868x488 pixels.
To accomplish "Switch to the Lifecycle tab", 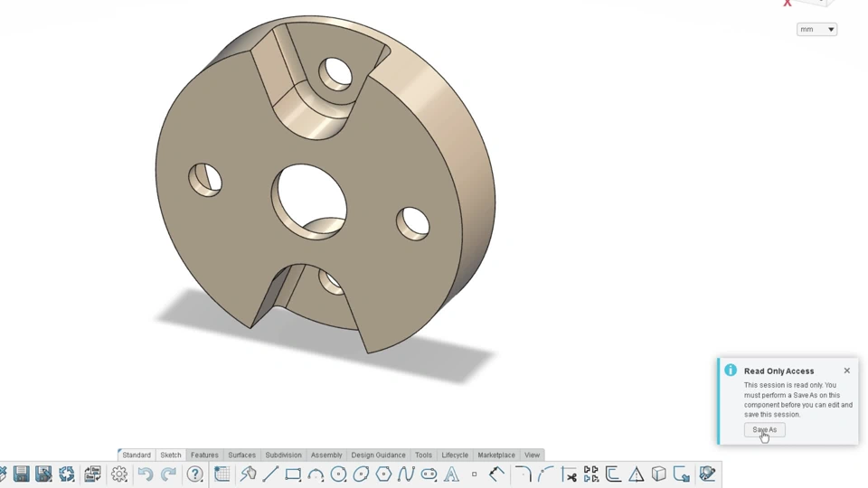I will point(455,455).
